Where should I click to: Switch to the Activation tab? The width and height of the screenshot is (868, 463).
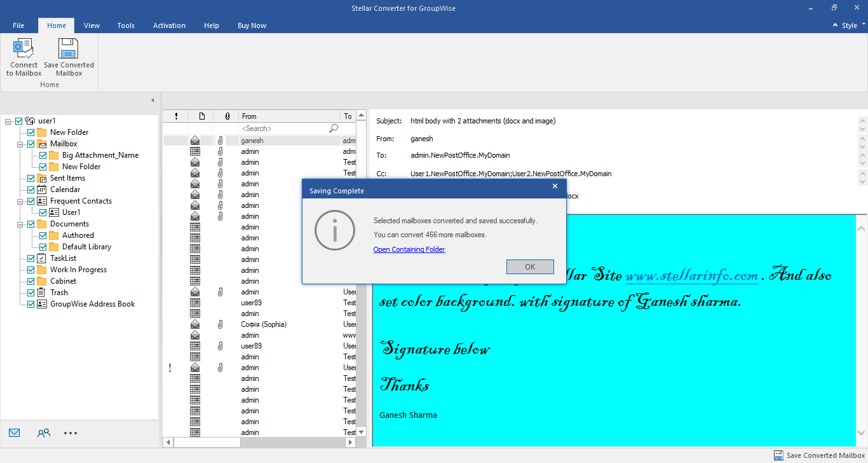click(x=169, y=25)
